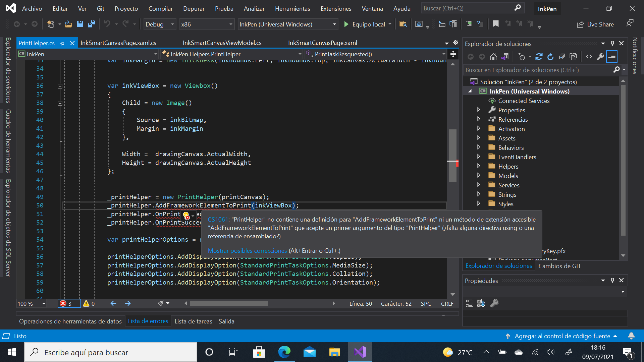Open Properties wrench in Solution Explorer toolbar
This screenshot has width=644, height=362.
600,57
